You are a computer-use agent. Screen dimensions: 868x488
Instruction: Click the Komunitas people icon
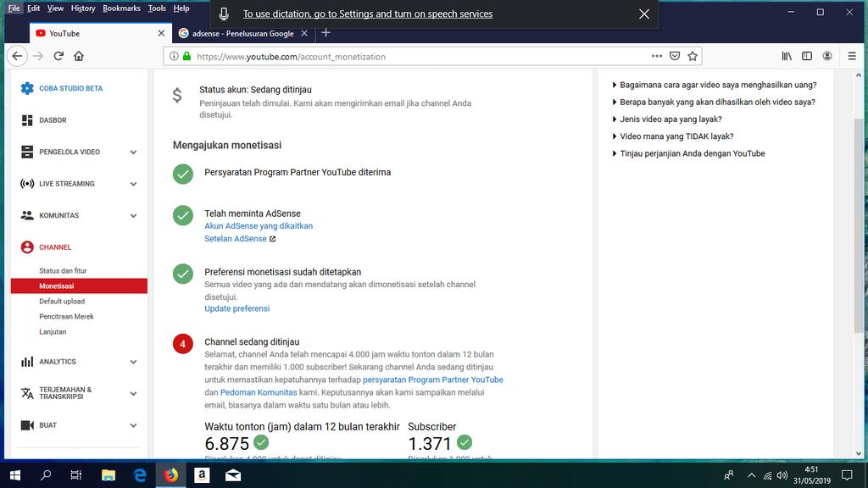coord(26,215)
